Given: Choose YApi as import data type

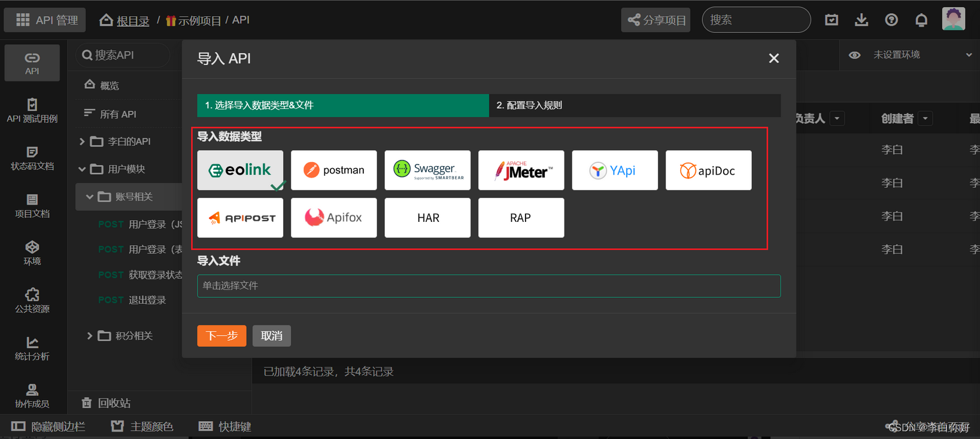Looking at the screenshot, I should point(615,170).
